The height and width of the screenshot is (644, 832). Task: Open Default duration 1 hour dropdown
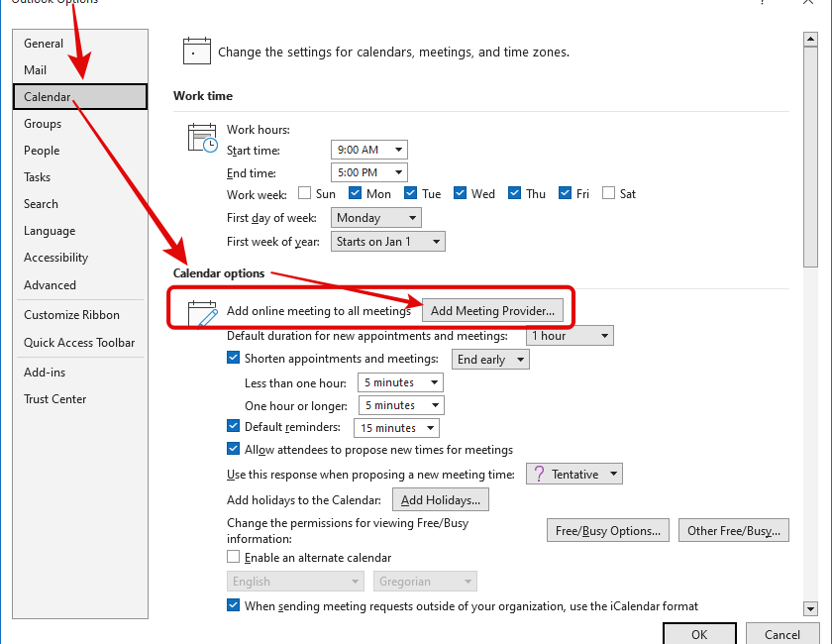[x=570, y=336]
